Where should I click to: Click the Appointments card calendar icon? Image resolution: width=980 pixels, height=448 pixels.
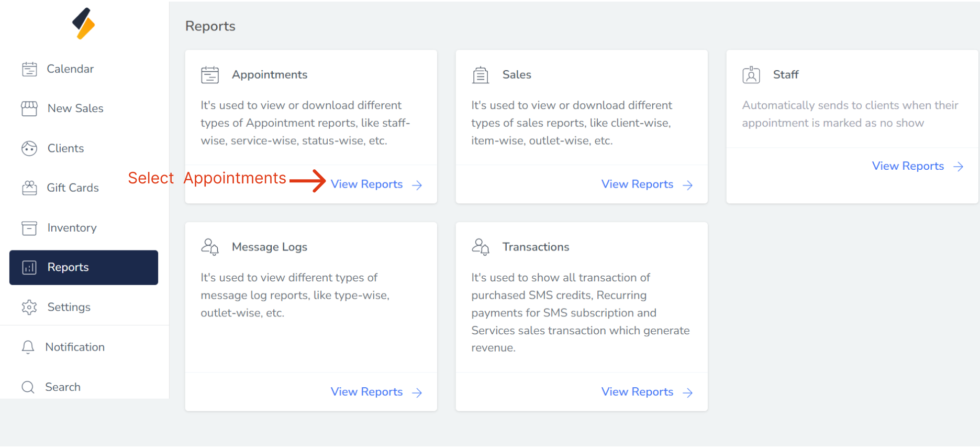tap(210, 75)
